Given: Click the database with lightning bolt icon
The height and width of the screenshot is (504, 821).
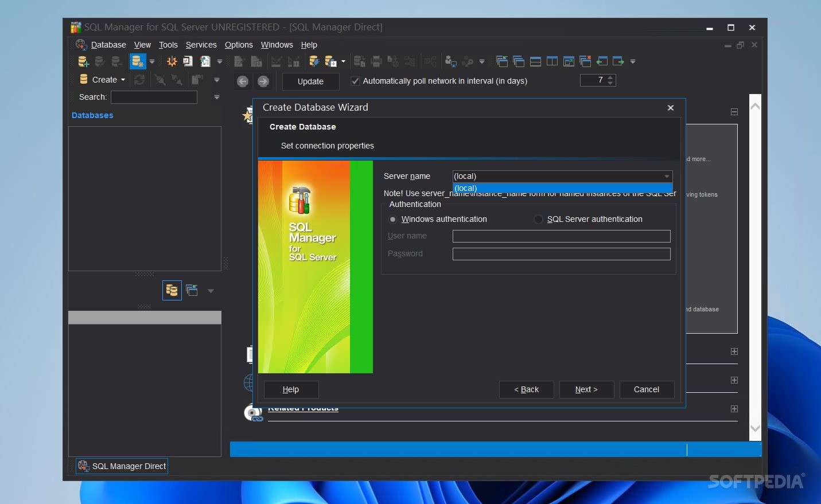Looking at the screenshot, I should click(314, 61).
